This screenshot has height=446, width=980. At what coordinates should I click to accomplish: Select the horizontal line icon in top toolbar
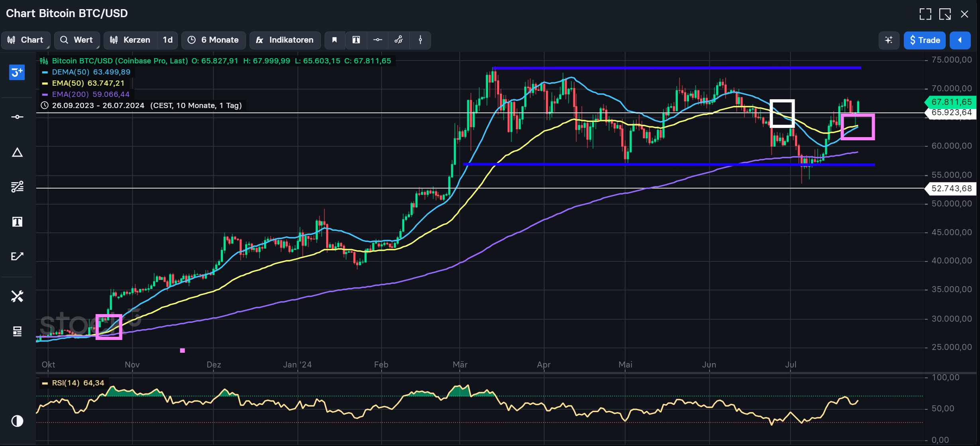[378, 40]
